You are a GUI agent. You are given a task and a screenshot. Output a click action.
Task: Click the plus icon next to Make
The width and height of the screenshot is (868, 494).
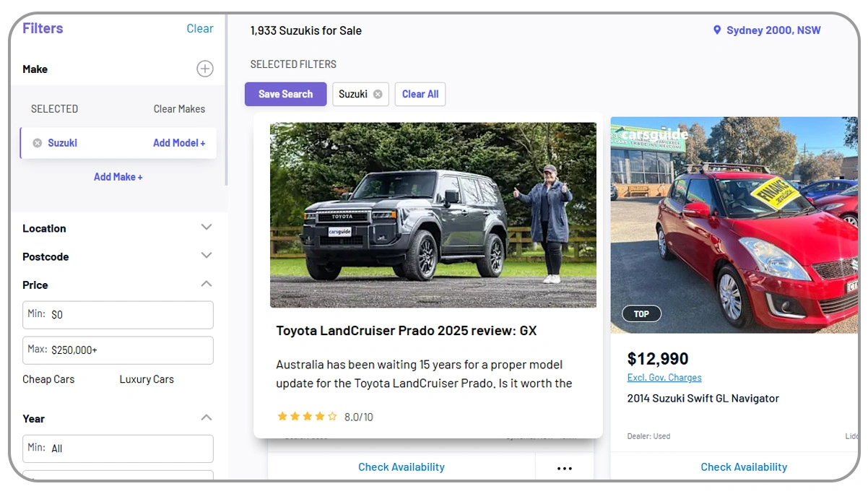204,69
